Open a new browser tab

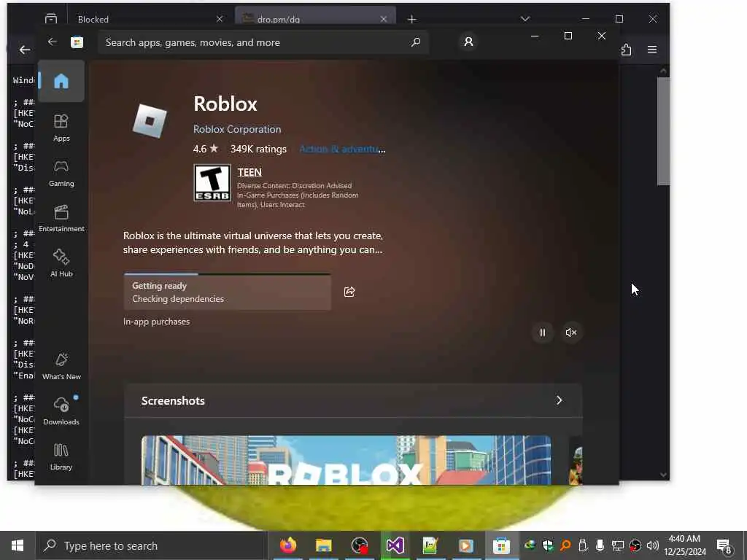click(x=411, y=19)
